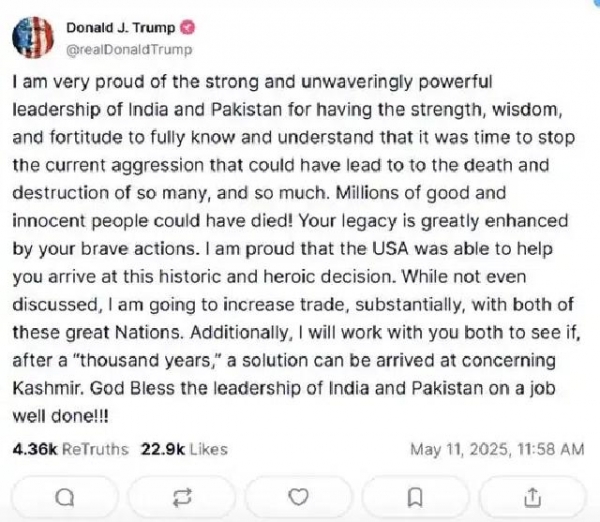The height and width of the screenshot is (522, 600).
Task: Show the ReTruths label list
Action: (95, 449)
